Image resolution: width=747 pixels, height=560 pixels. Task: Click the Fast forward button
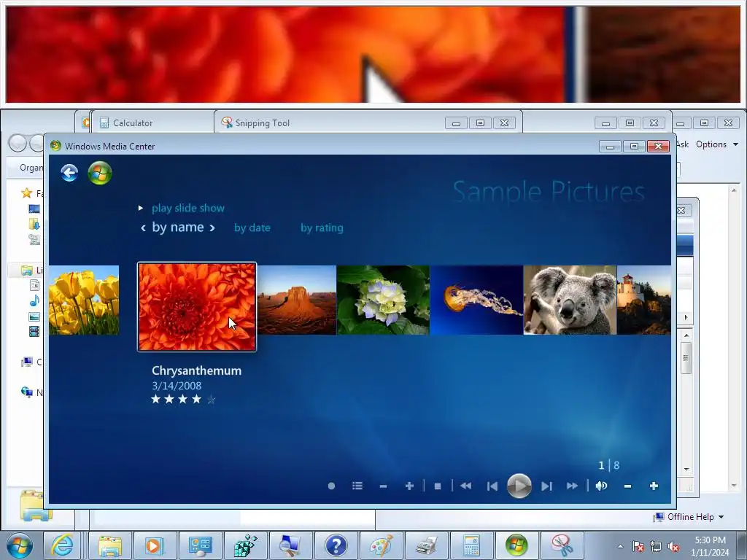pyautogui.click(x=572, y=486)
